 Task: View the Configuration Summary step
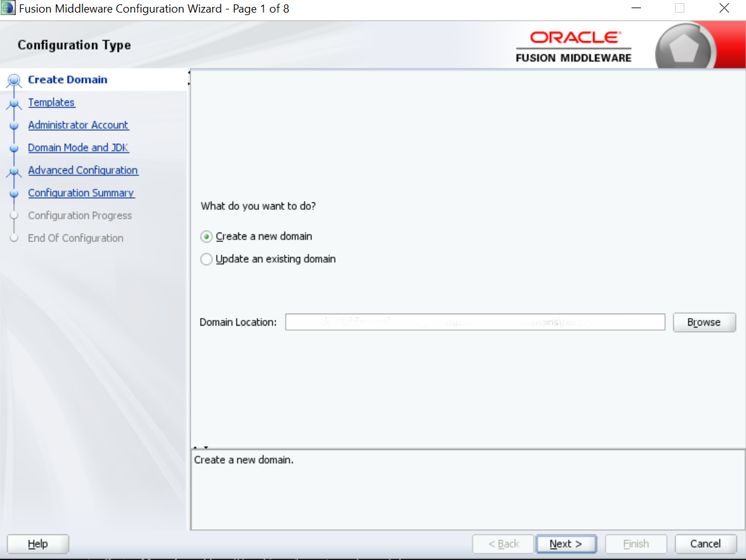tap(81, 193)
